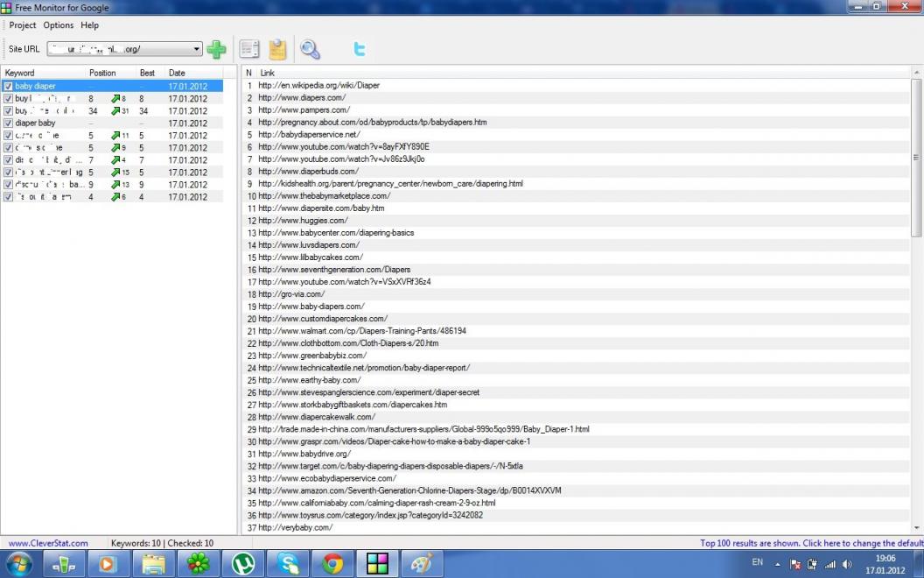Screen dimensions: 924x578
Task: Open the file explorer folder on taskbar
Action: coord(153,564)
